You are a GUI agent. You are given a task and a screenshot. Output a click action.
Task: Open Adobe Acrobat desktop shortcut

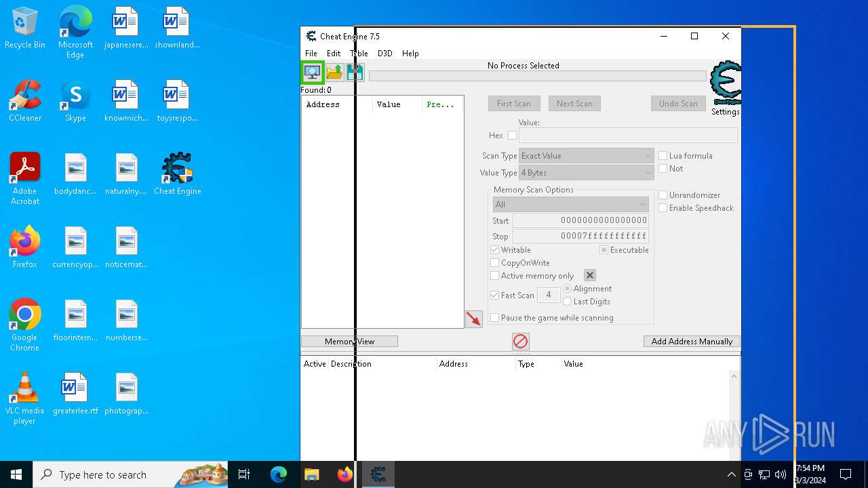[25, 179]
